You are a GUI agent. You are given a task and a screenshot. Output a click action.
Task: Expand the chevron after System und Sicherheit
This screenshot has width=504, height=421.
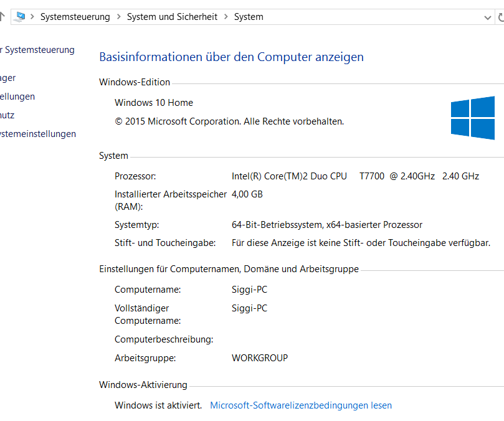(x=226, y=17)
